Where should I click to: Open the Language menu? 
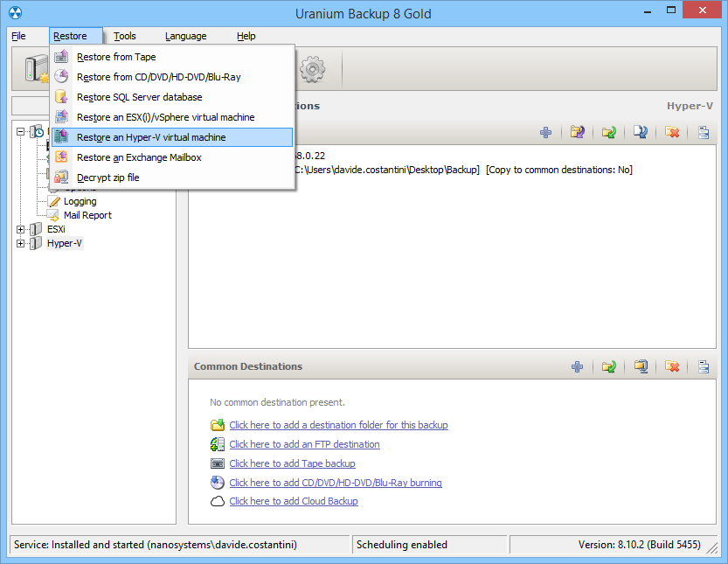pos(185,36)
